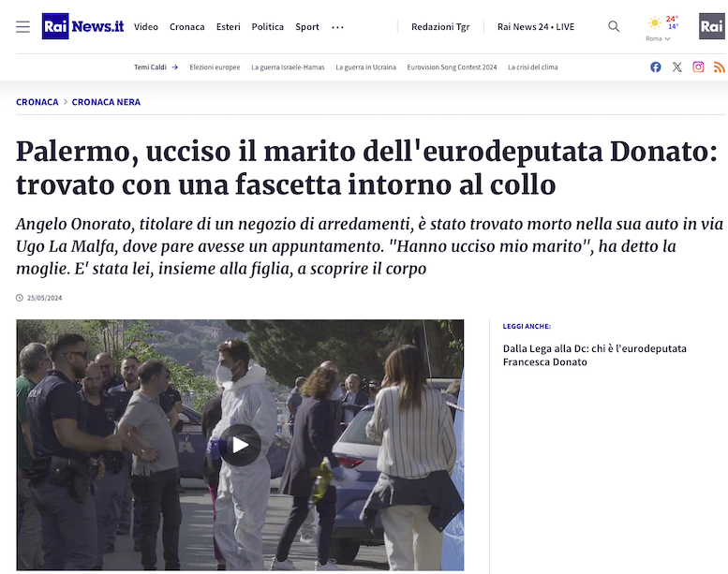Open the more sections ellipsis menu
Screen dimensions: 728x574
tap(337, 27)
